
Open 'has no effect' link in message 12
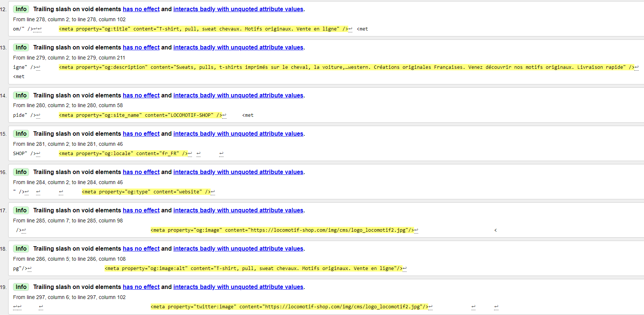coord(141,9)
